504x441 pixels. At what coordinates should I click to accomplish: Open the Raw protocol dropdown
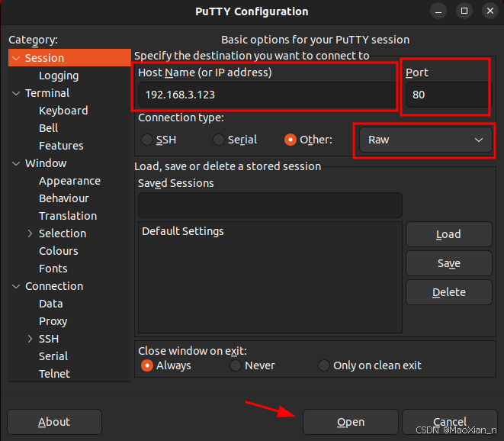425,140
